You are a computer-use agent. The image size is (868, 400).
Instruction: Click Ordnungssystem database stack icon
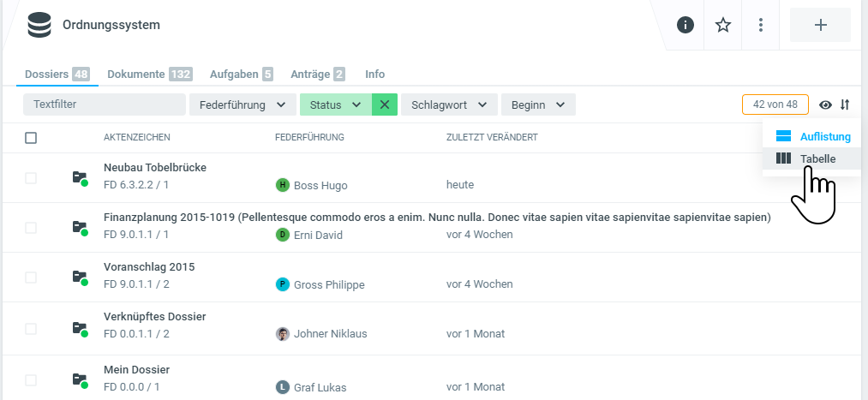click(39, 25)
